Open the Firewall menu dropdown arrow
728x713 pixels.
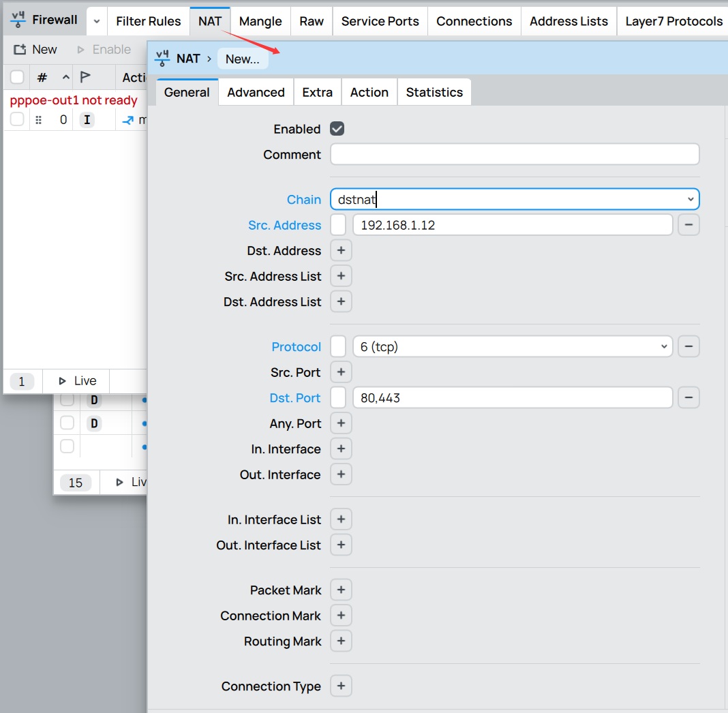[x=97, y=21]
